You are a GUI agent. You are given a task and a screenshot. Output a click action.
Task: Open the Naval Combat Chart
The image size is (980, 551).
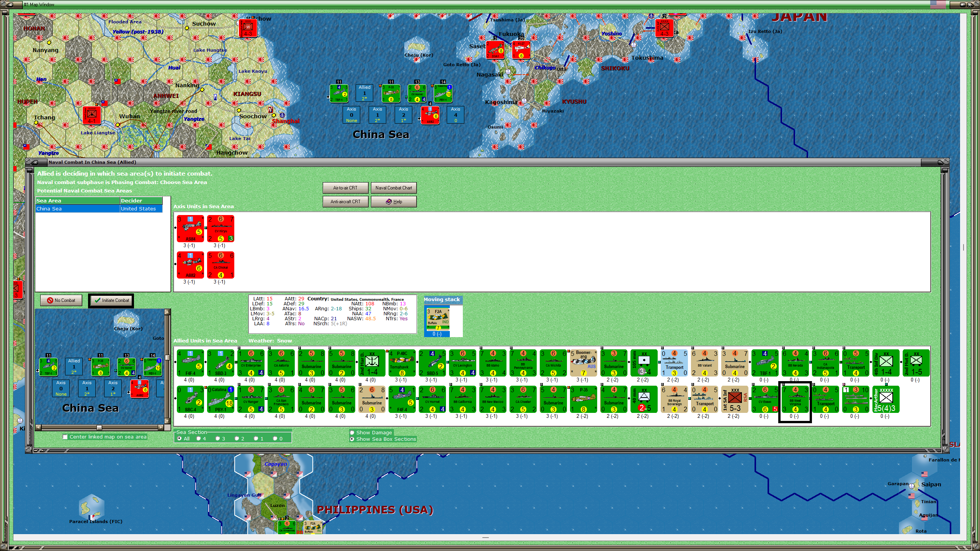tap(394, 188)
